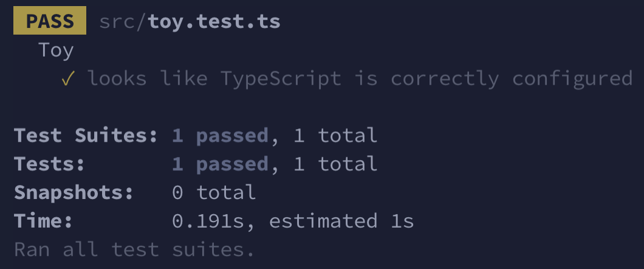
Task: Click the Time label
Action: point(44,222)
